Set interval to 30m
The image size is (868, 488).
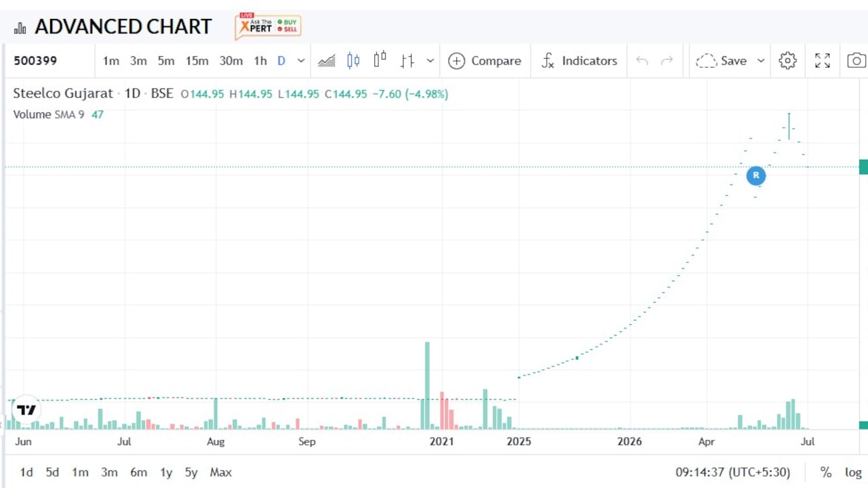pyautogui.click(x=231, y=61)
